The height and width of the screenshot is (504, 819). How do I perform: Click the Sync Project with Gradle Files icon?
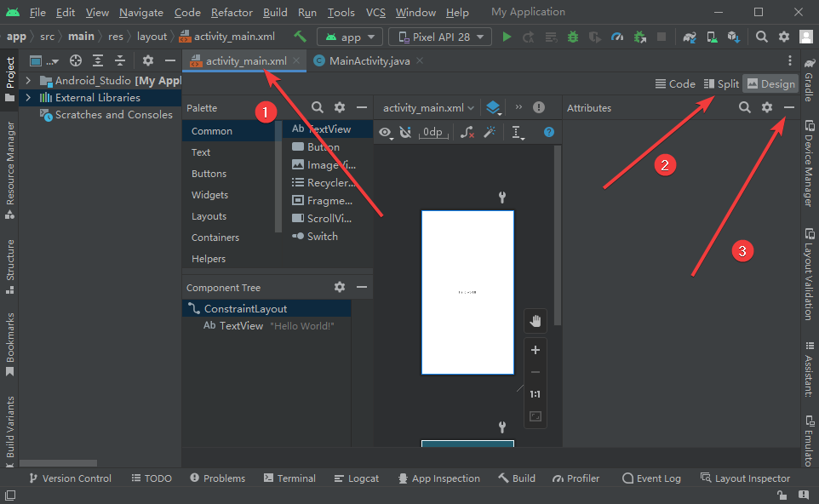(690, 37)
